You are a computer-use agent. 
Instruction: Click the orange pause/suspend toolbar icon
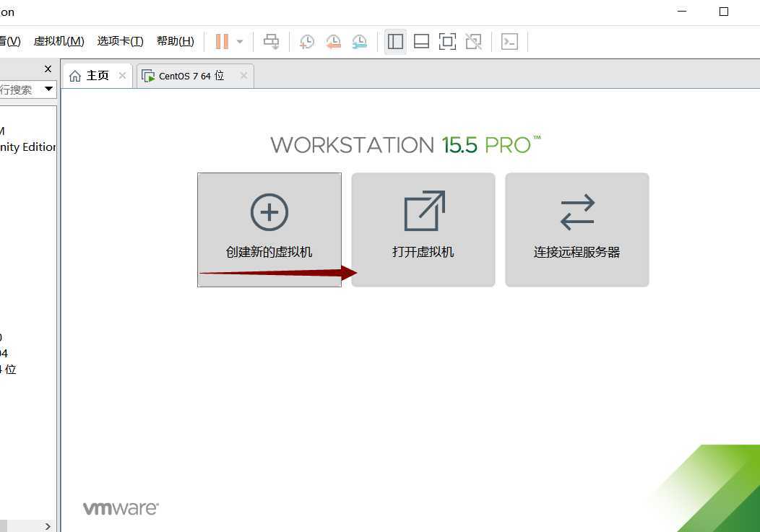click(222, 41)
